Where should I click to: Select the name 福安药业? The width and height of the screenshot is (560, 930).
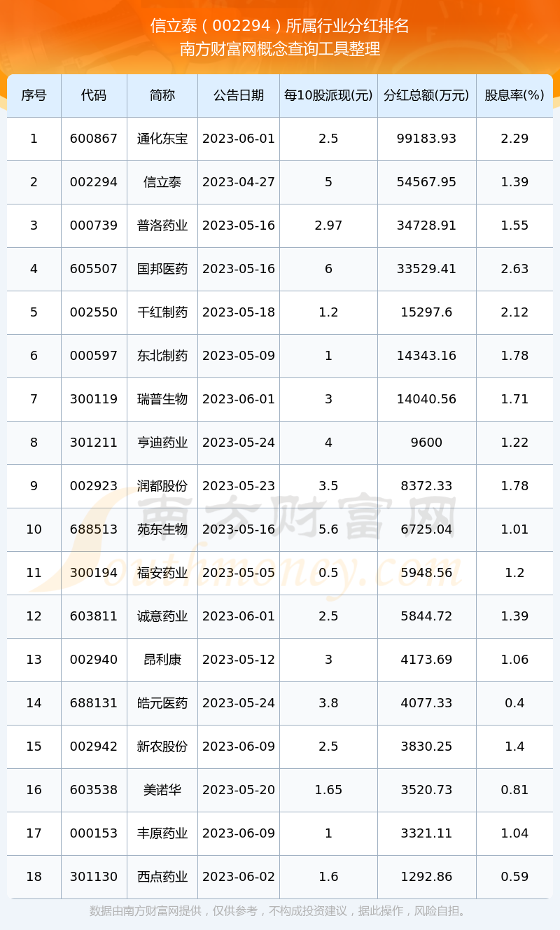point(162,573)
